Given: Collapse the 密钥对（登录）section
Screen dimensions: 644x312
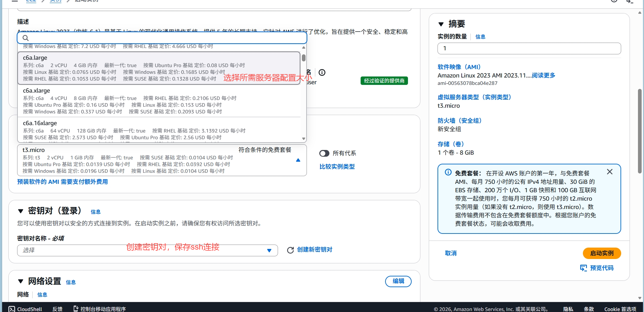Looking at the screenshot, I should click(20, 211).
